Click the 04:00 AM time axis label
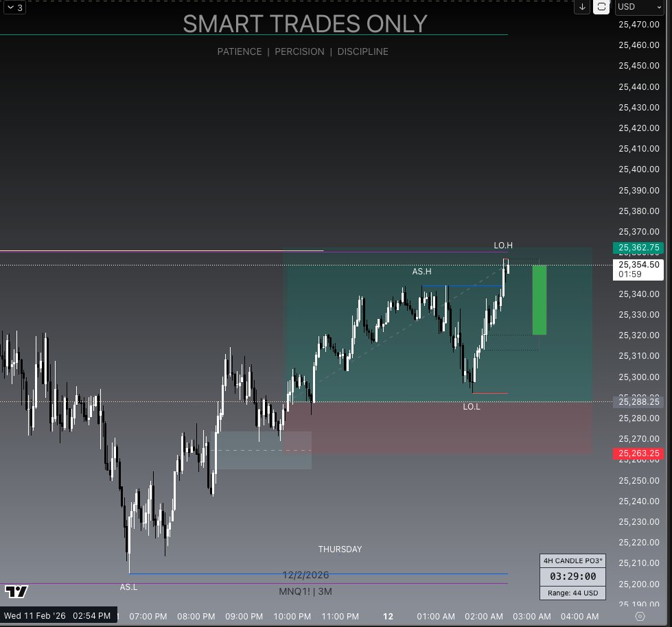Viewport: 672px width, 627px height. [579, 616]
